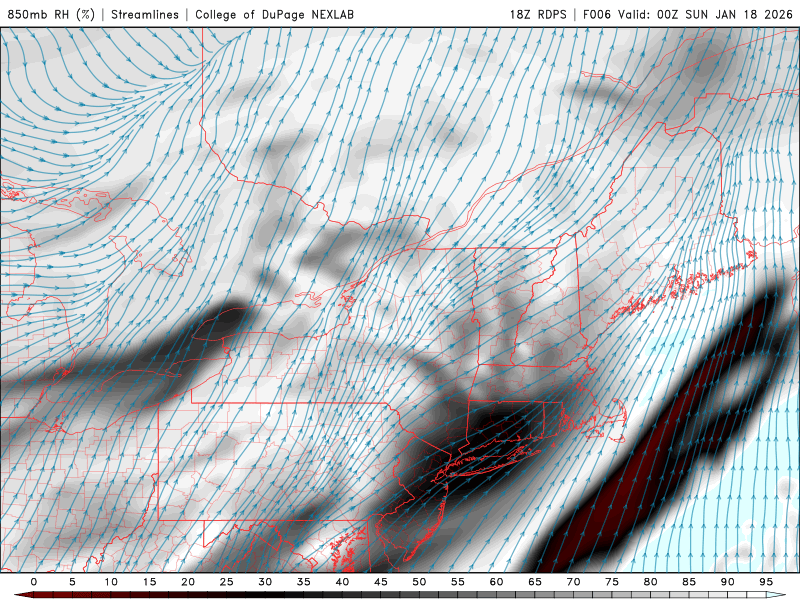Click "College of DuPage NEXLAB" header text
This screenshot has height=600, width=800.
tap(274, 14)
